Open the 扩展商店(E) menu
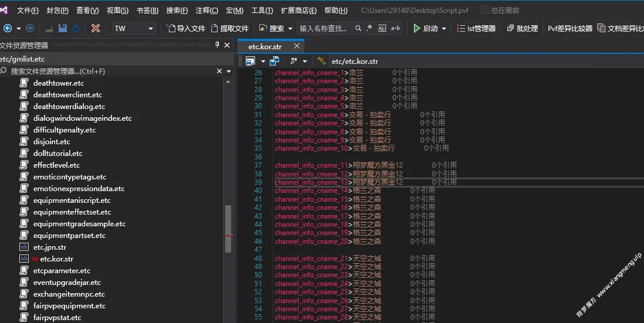 pyautogui.click(x=299, y=11)
